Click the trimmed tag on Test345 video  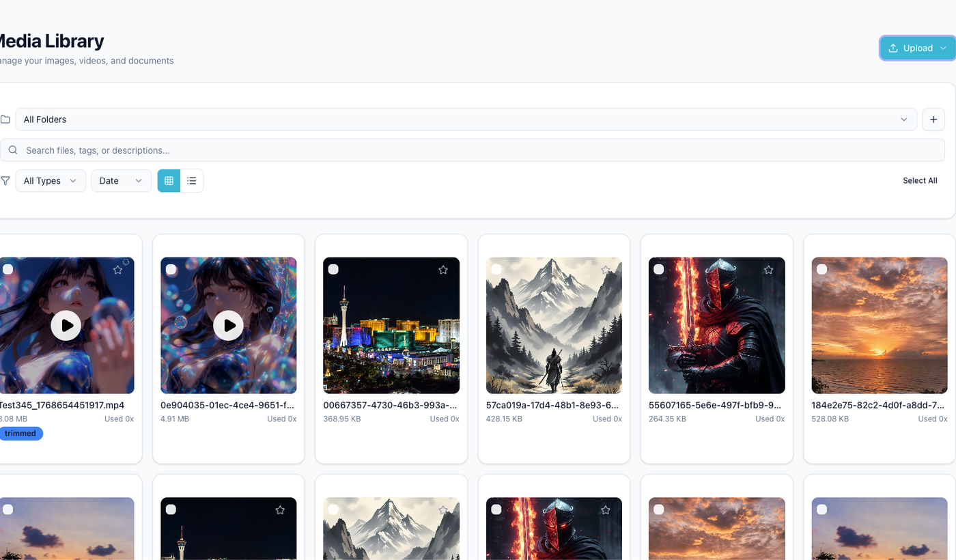(20, 434)
